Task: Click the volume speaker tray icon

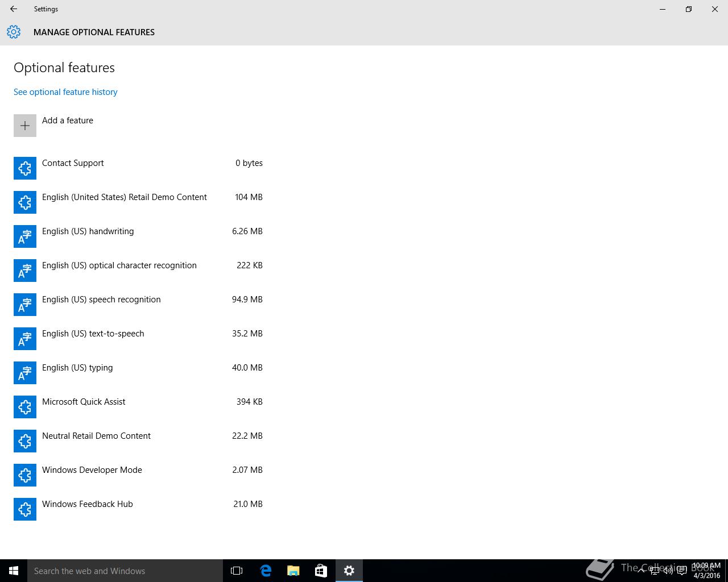Action: pyautogui.click(x=668, y=571)
